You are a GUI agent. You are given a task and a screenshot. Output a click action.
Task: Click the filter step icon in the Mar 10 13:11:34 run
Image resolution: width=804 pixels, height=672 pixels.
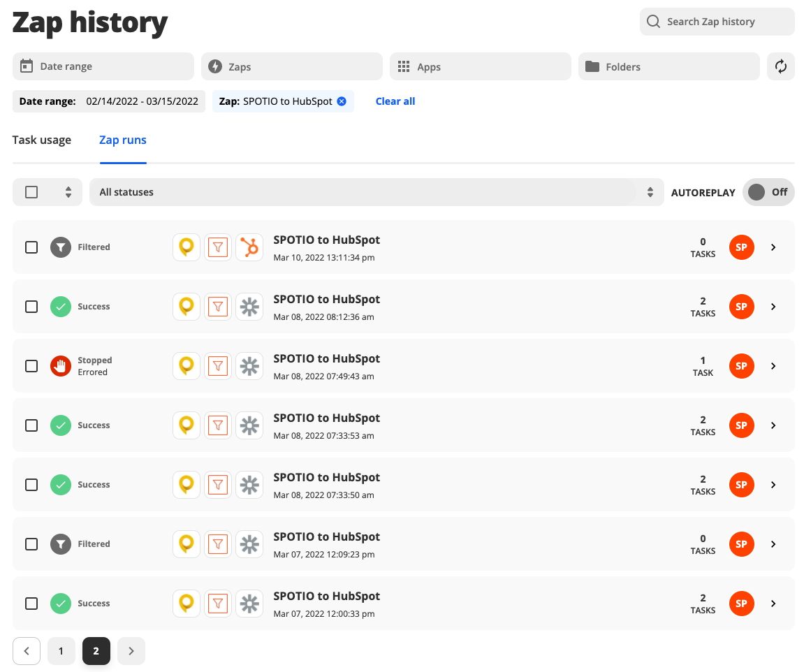pyautogui.click(x=218, y=247)
